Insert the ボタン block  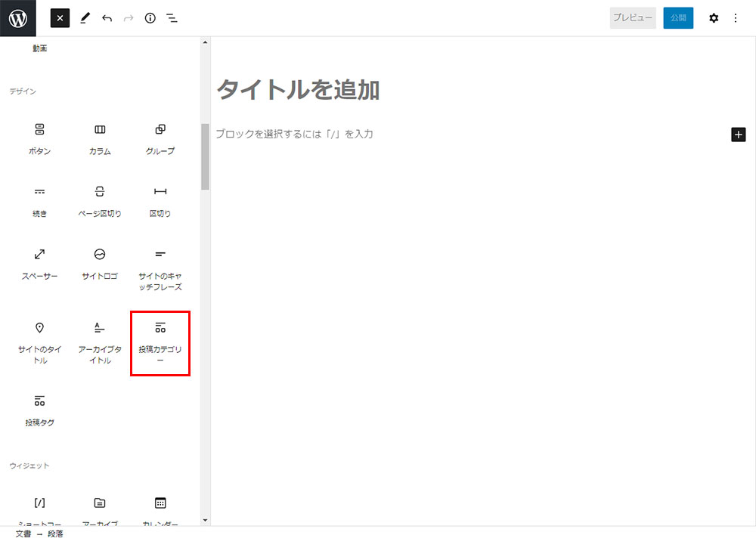40,138
